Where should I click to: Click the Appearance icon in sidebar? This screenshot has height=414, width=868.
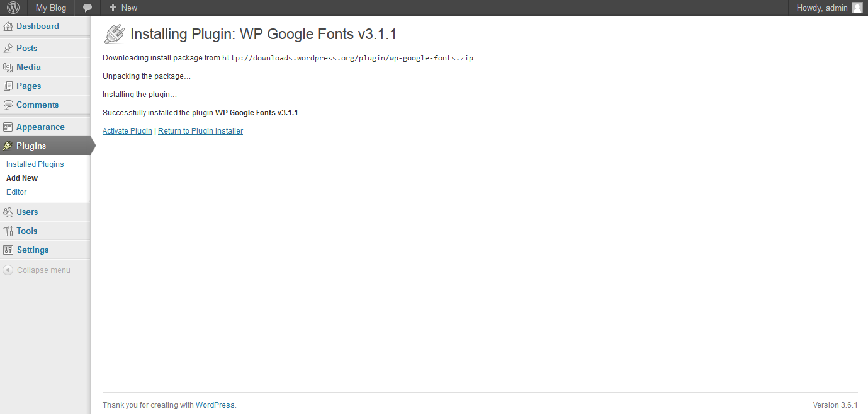tap(8, 127)
